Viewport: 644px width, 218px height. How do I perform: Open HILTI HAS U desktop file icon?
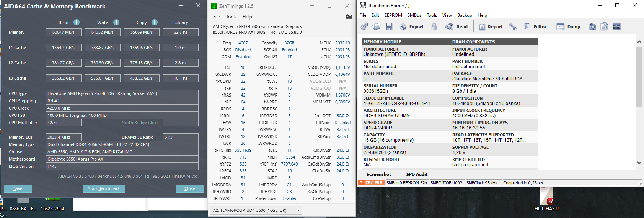point(546,199)
